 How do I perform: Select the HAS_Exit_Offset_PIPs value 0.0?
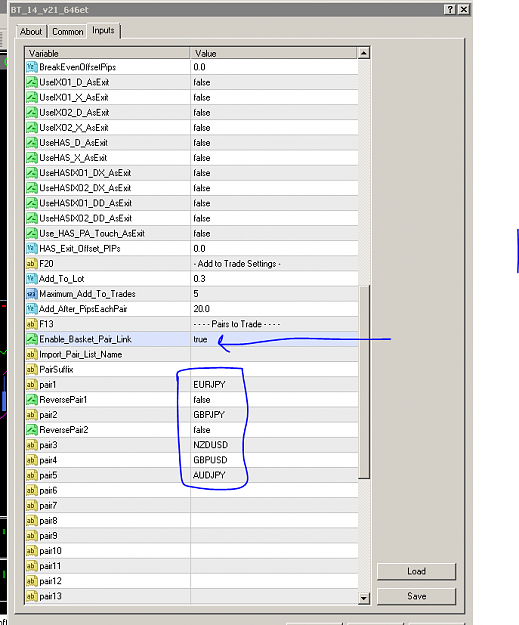(199, 249)
